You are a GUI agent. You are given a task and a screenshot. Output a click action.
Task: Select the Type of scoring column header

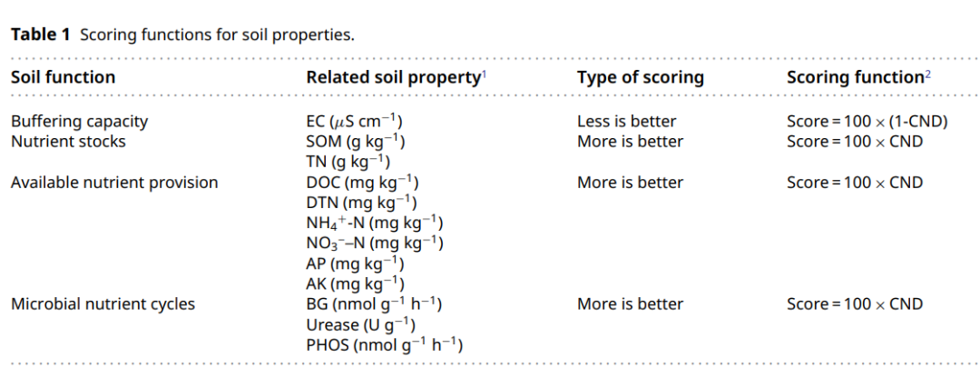pyautogui.click(x=641, y=77)
